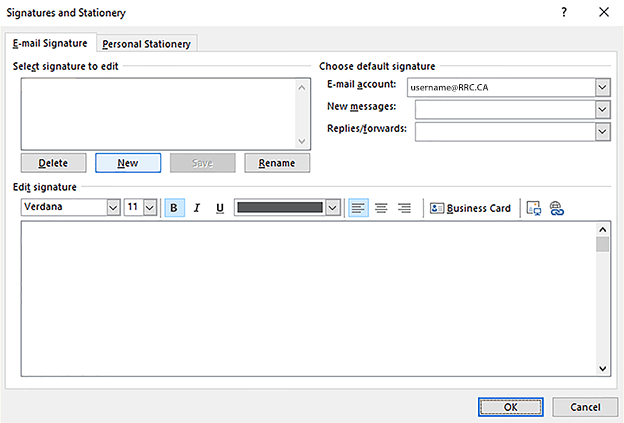Screen dimensions: 624x423
Task: Toggle Underline formatting button
Action: (x=220, y=208)
